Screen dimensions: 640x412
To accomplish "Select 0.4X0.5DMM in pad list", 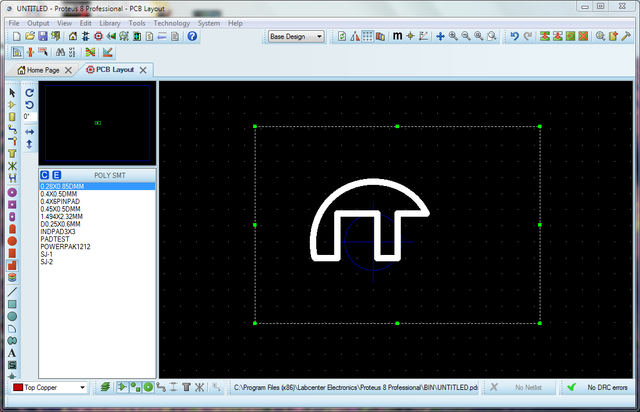I will (x=97, y=194).
